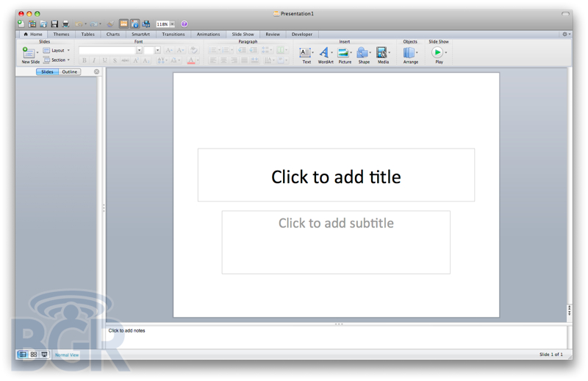Clear formatting with the eraser icon
588x381 pixels.
194,50
